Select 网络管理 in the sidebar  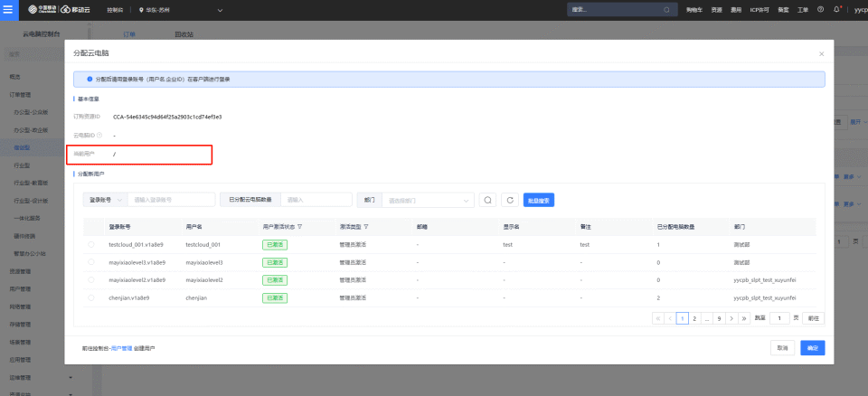(20, 306)
